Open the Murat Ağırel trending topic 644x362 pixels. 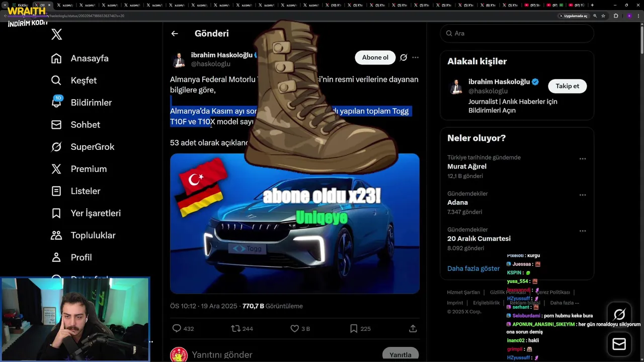pos(517,166)
